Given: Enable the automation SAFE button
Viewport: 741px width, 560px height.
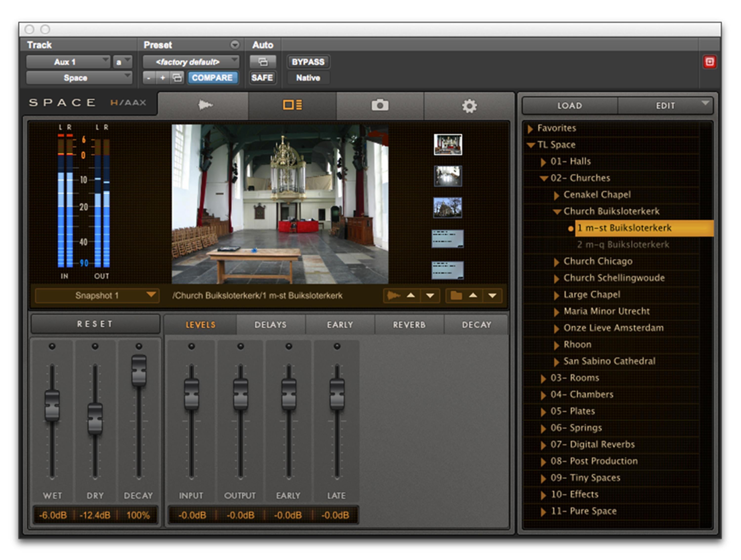Looking at the screenshot, I should (262, 78).
